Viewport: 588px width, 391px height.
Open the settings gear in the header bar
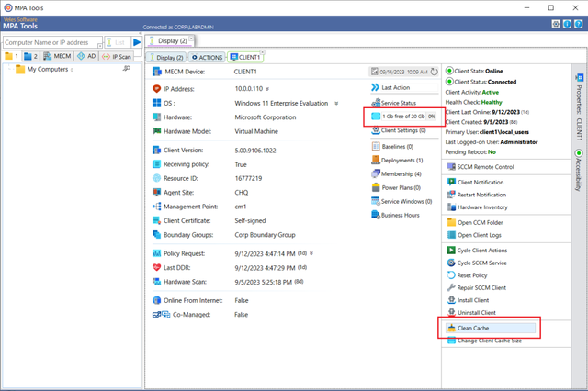click(556, 24)
